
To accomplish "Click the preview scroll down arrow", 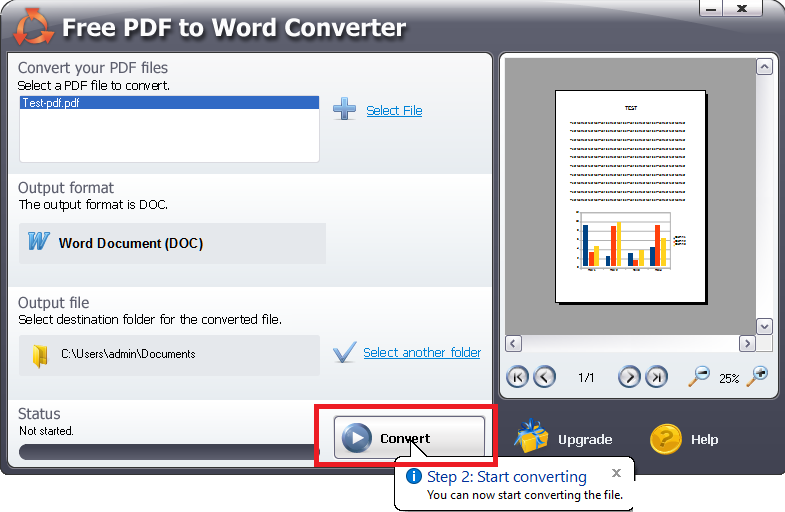I will pos(764,326).
